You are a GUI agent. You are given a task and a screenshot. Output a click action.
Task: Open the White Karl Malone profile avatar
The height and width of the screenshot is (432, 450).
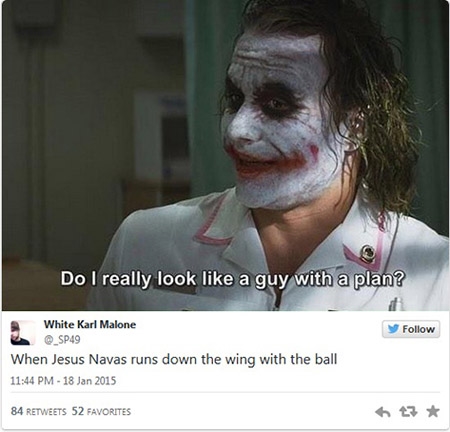pyautogui.click(x=23, y=333)
